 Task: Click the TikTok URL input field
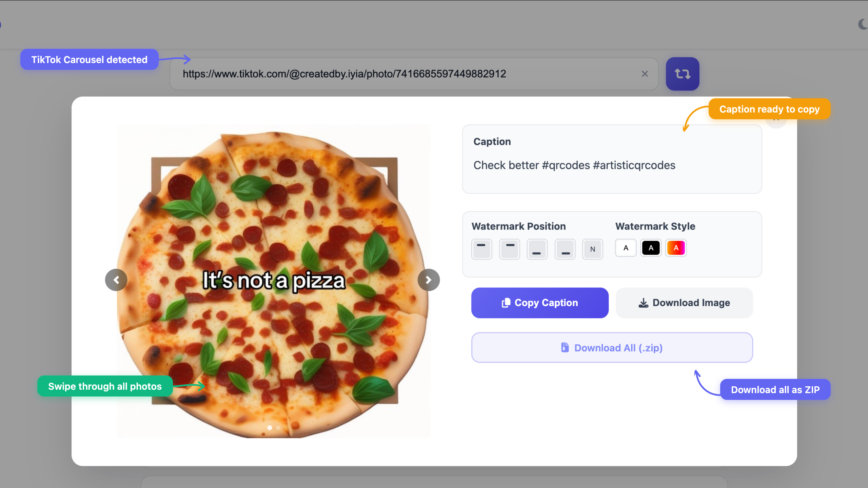point(407,74)
